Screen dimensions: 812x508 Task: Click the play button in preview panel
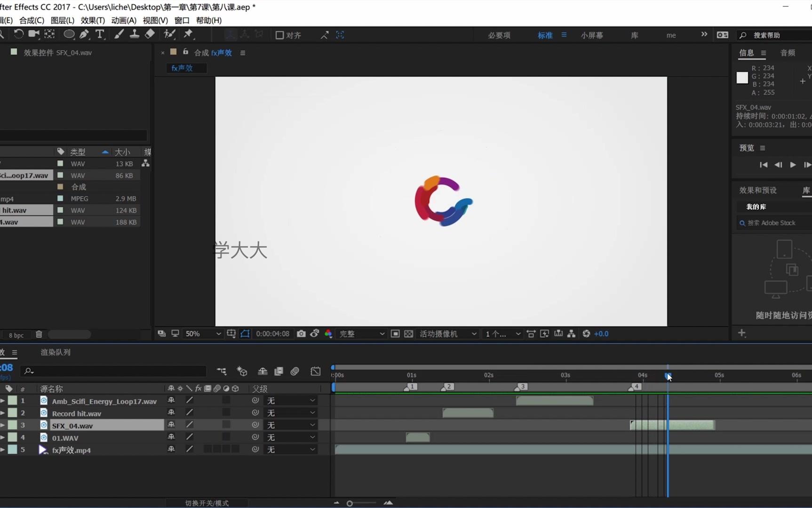tap(793, 165)
